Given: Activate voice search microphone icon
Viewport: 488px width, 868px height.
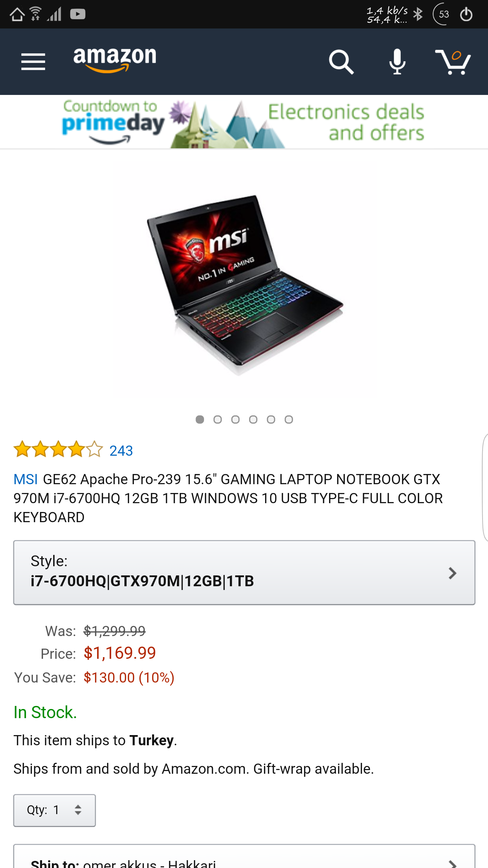Looking at the screenshot, I should pyautogui.click(x=397, y=61).
